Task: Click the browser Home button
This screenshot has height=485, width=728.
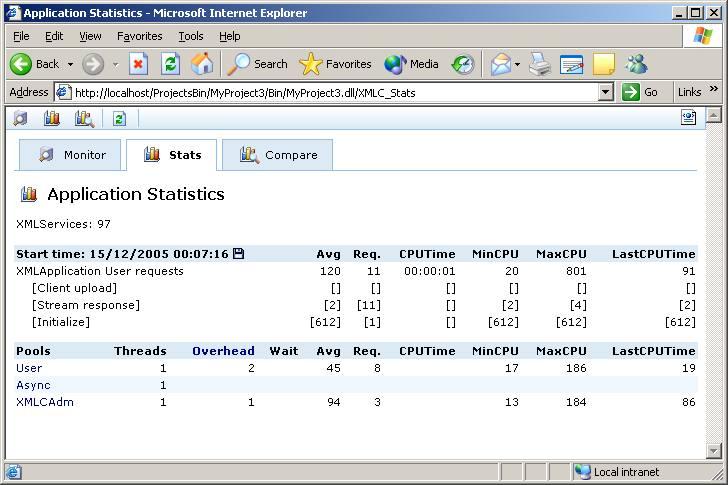Action: [202, 64]
